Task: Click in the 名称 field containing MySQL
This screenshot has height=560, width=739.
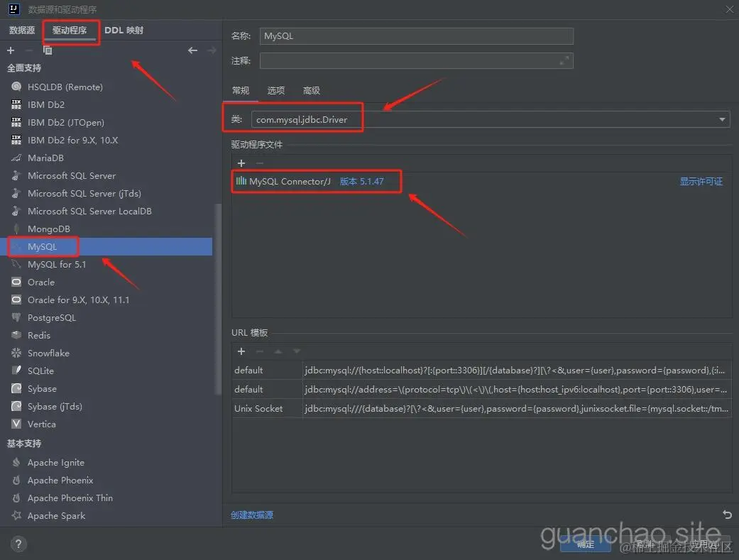Action: (417, 36)
